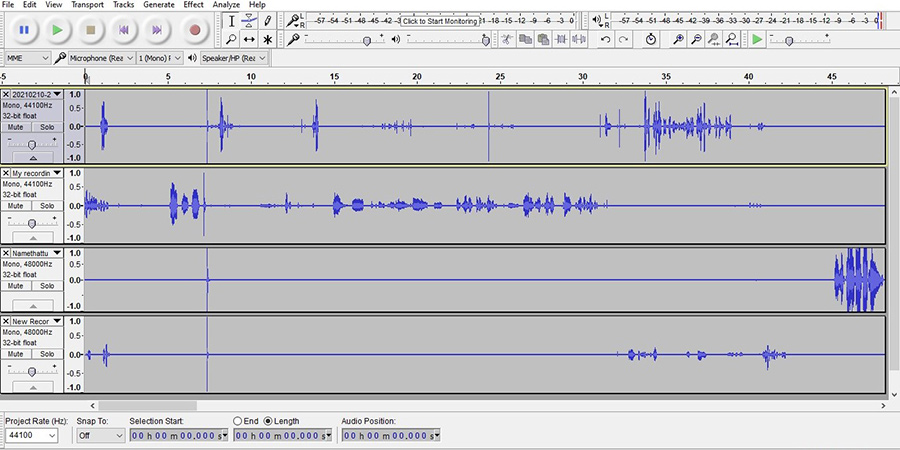Click the Redo arrow icon
Viewport: 900px width, 450px height.
click(623, 40)
